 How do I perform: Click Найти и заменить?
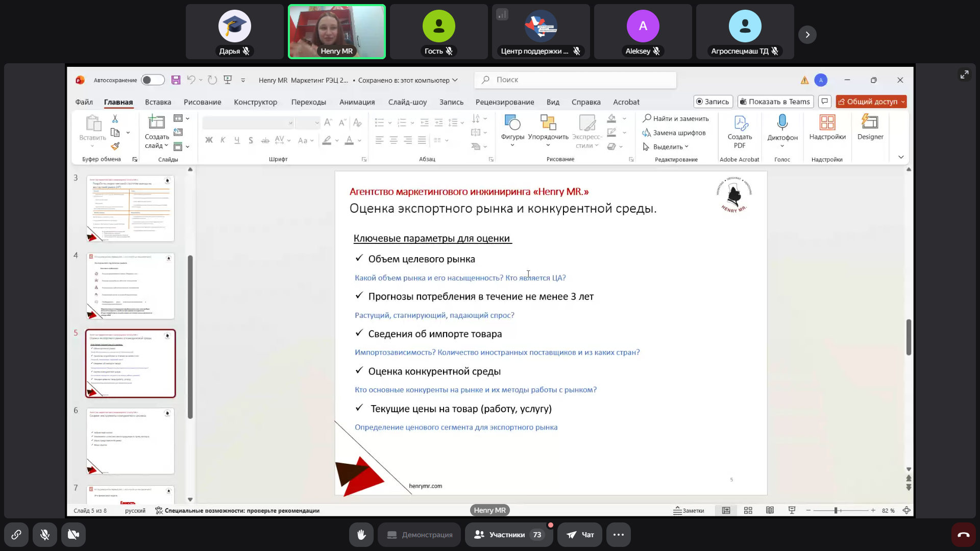(676, 118)
